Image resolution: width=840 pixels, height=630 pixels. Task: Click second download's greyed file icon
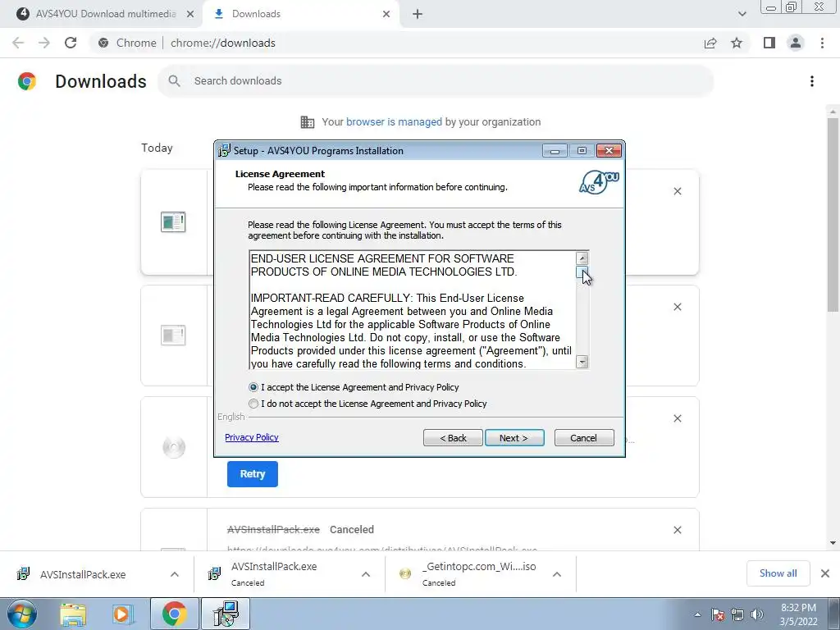click(x=173, y=336)
